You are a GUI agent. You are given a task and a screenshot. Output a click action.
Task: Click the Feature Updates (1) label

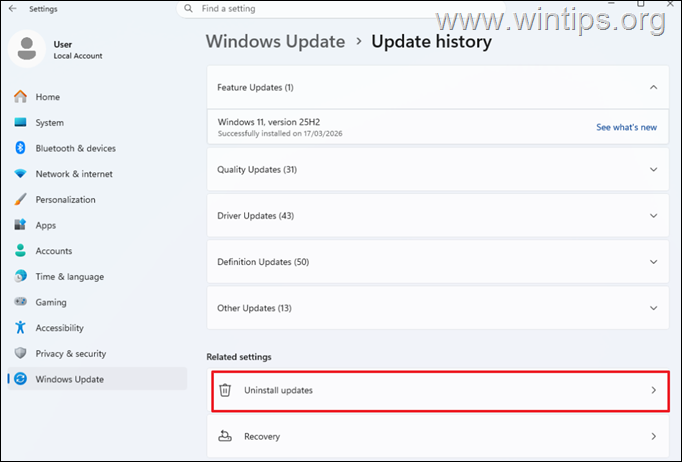tap(255, 87)
